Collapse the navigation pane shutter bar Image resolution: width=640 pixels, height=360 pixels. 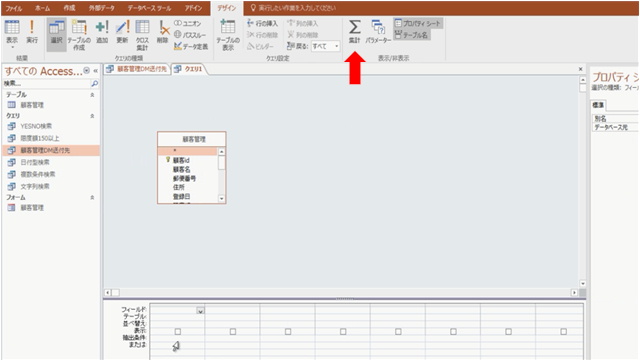[x=96, y=71]
